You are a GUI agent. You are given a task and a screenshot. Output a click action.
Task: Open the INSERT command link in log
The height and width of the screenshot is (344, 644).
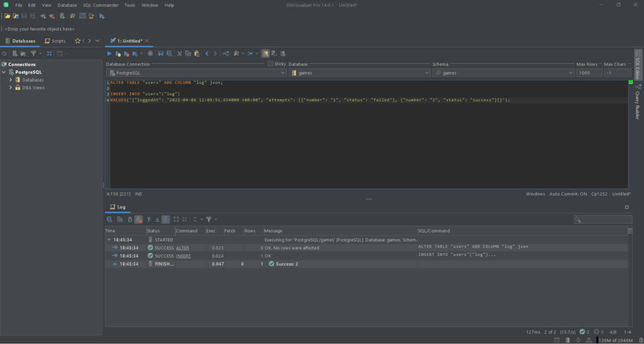pos(183,256)
